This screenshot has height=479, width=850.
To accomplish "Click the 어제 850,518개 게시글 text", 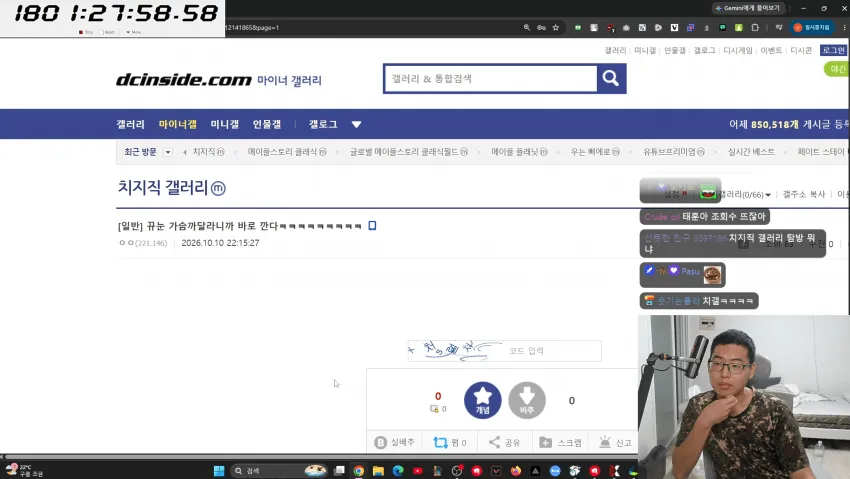I will [x=788, y=125].
